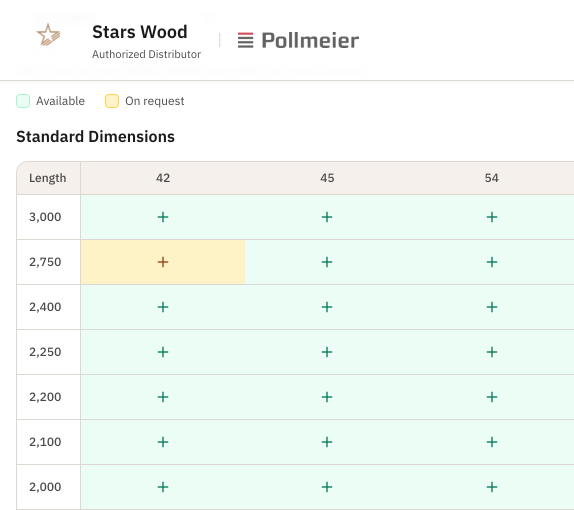Select the 2,750 length row label
This screenshot has width=574, height=510.
pos(45,262)
